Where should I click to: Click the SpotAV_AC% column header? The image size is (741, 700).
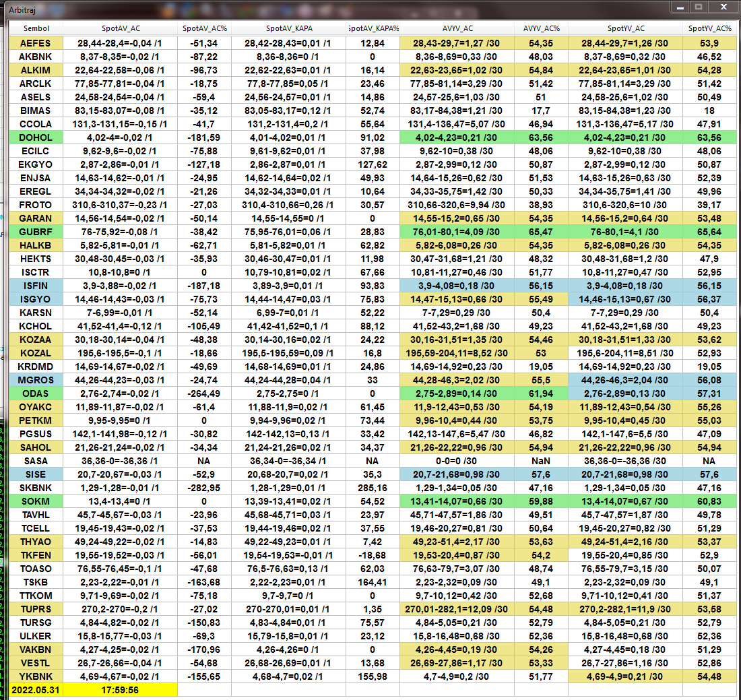(x=205, y=28)
